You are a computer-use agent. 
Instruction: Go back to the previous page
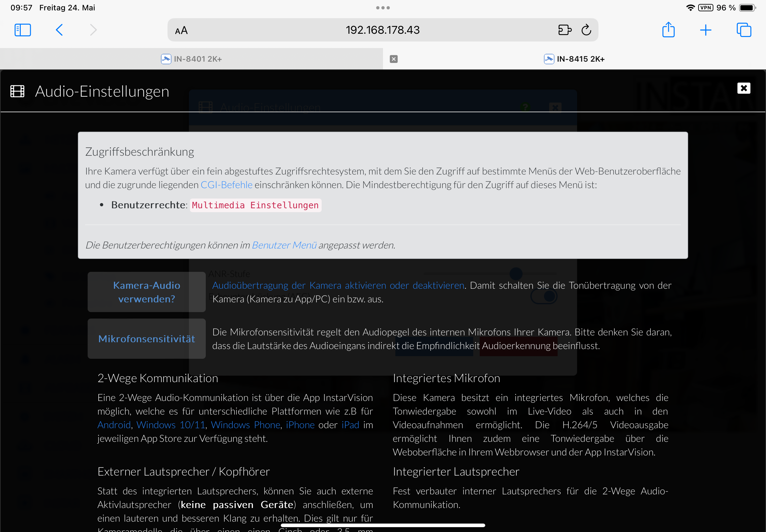tap(59, 30)
